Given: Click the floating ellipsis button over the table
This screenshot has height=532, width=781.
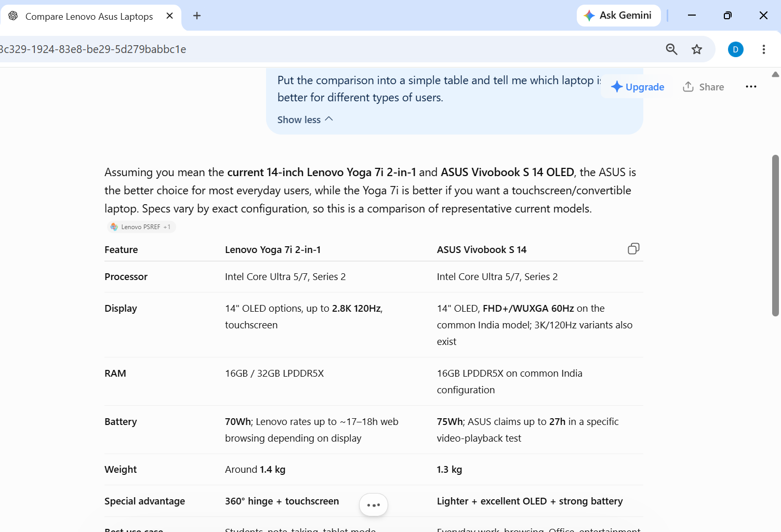Looking at the screenshot, I should tap(374, 504).
